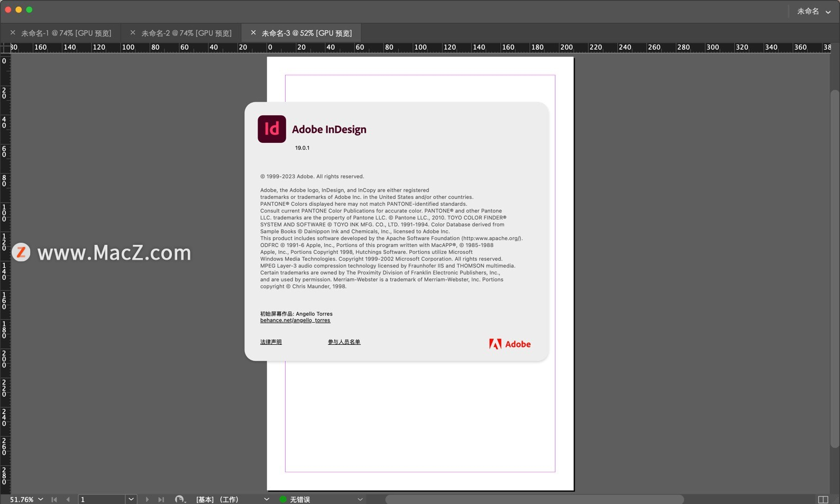
Task: Click the InDesign Id app icon
Action: click(272, 129)
